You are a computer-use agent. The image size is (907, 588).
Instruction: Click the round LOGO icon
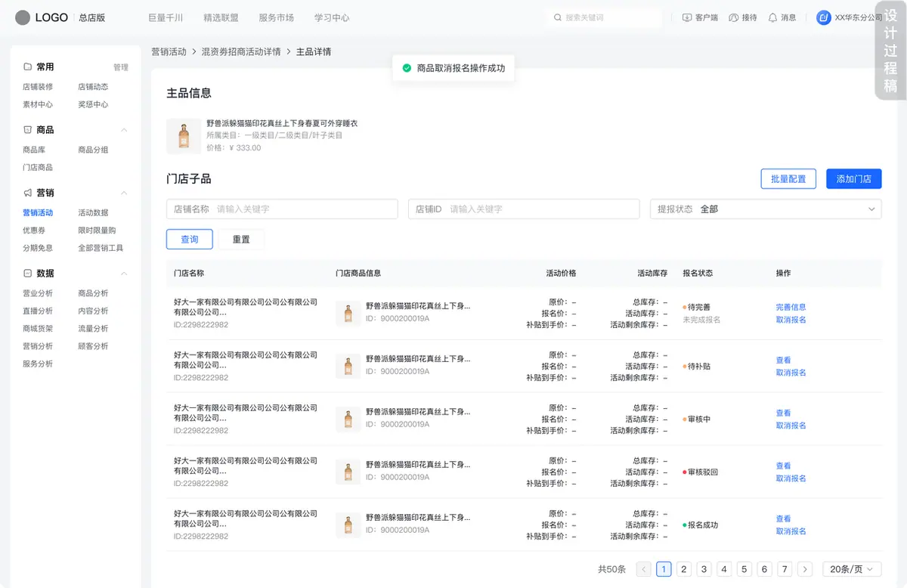coord(23,17)
